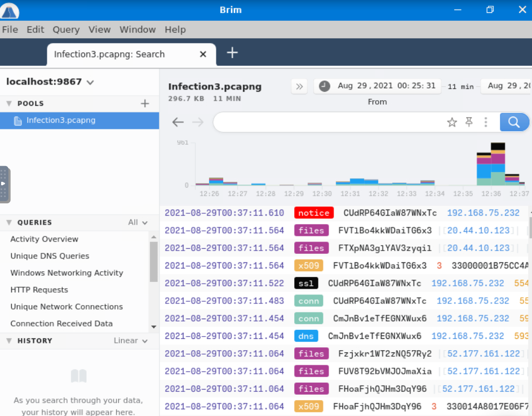Open the search bar three-dot options menu
This screenshot has width=532, height=416.
(486, 122)
